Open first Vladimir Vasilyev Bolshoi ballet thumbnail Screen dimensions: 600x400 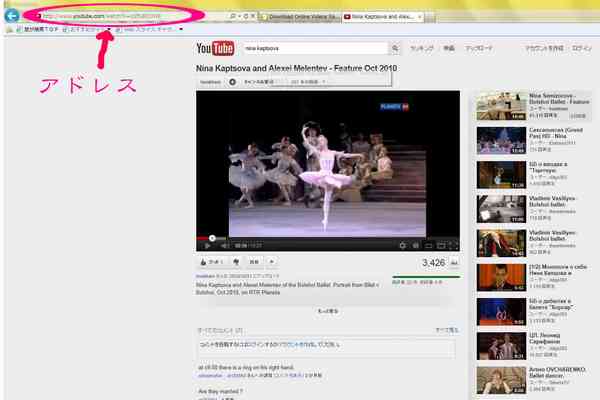(501, 209)
